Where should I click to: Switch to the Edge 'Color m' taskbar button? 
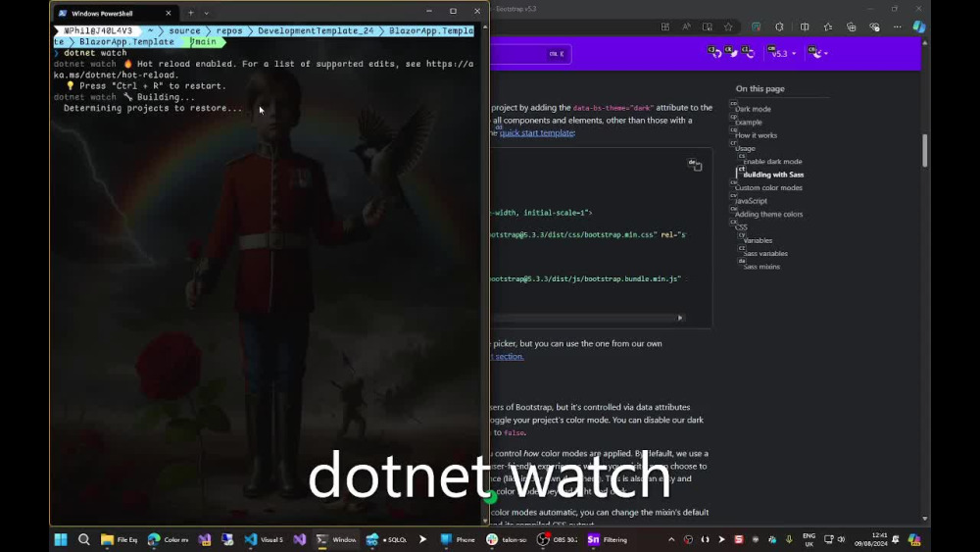coord(168,539)
